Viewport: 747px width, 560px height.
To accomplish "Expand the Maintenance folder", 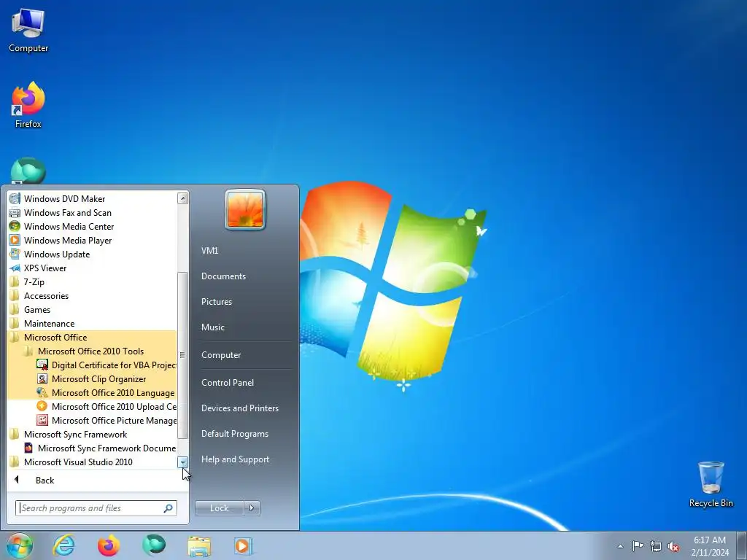I will tap(92, 323).
